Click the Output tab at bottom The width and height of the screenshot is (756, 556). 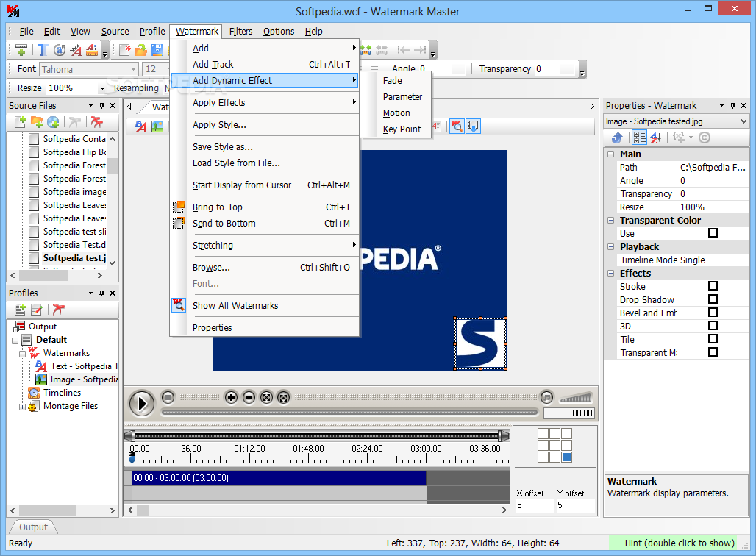click(33, 527)
